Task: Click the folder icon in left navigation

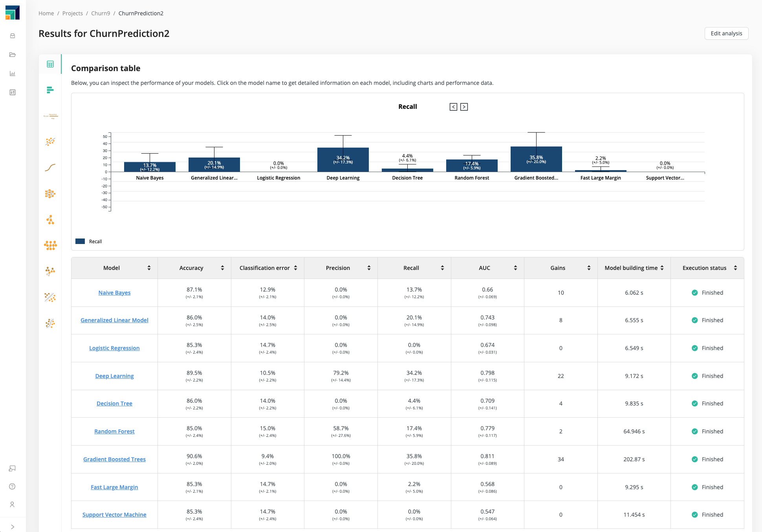Action: (13, 55)
